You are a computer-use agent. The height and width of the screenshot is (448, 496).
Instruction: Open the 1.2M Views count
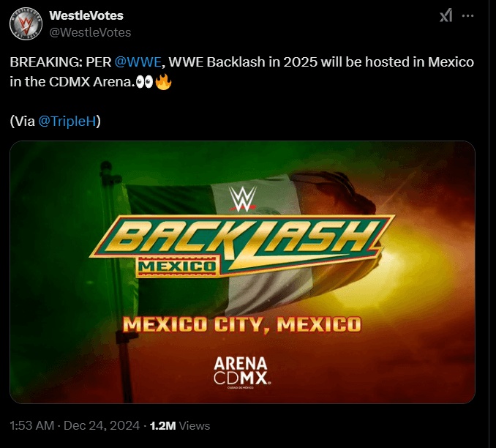(180, 426)
